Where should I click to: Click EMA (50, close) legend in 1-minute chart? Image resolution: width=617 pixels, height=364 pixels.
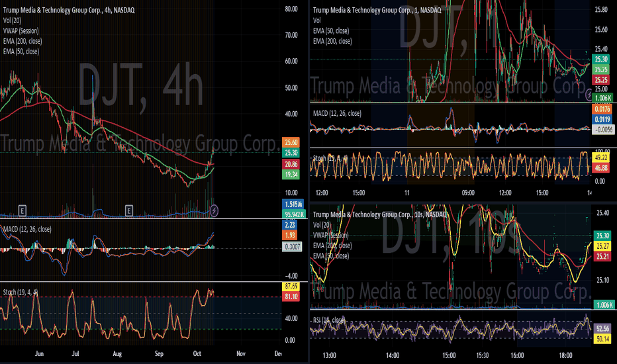[331, 30]
